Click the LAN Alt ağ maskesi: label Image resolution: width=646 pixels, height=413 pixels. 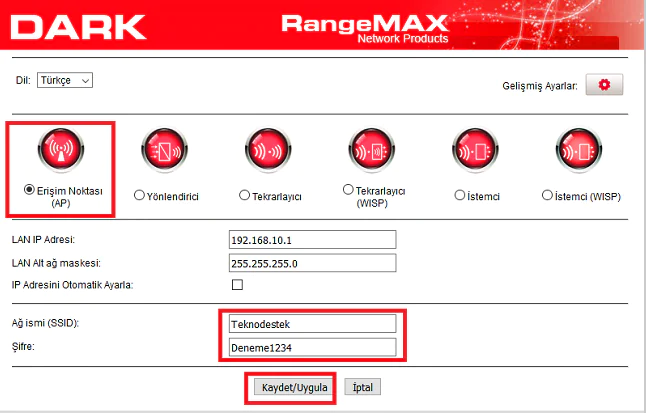(x=56, y=263)
